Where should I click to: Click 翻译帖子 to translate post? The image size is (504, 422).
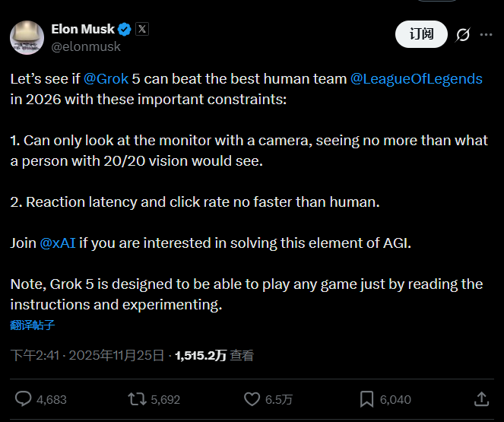tap(33, 325)
